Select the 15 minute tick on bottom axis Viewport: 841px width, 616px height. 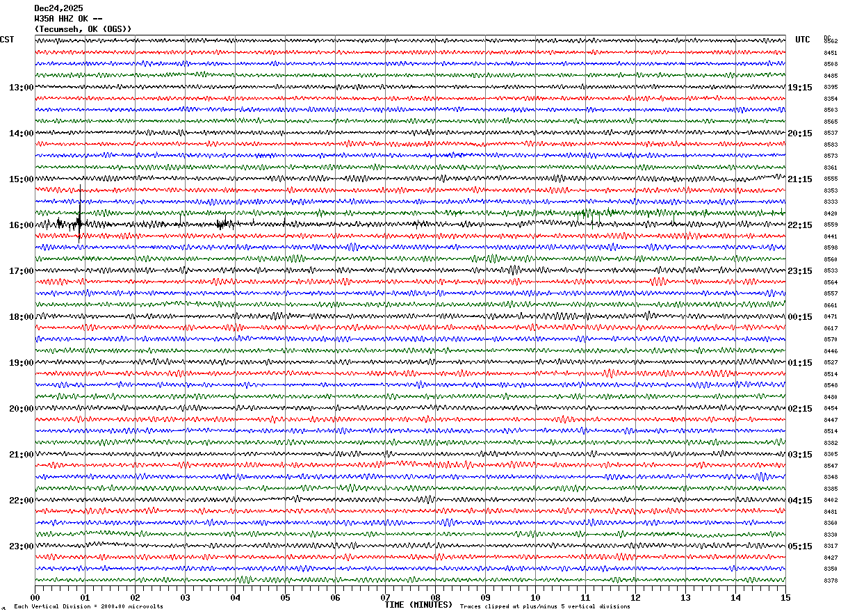point(785,598)
